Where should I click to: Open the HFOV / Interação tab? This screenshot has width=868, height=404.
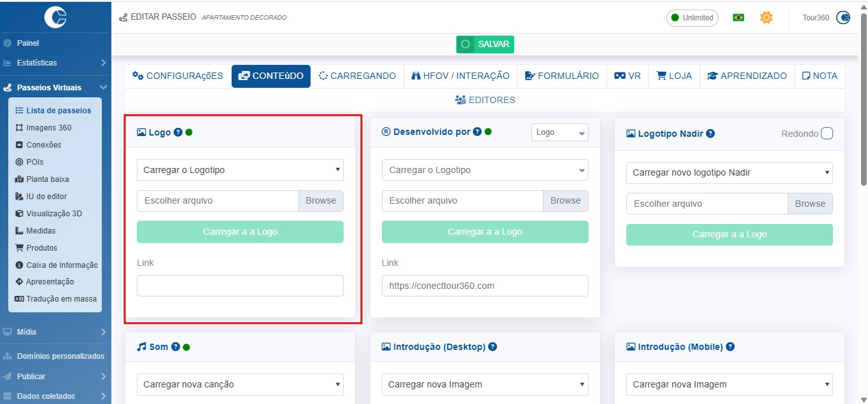(461, 76)
